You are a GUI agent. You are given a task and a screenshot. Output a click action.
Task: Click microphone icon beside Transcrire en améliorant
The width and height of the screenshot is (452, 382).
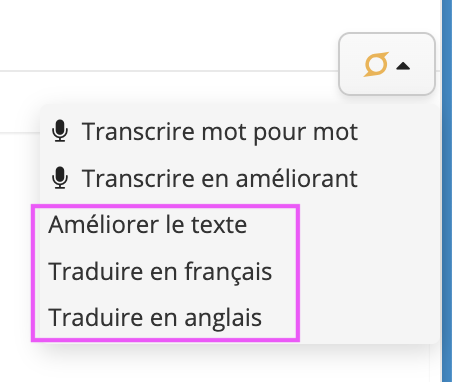click(x=60, y=178)
